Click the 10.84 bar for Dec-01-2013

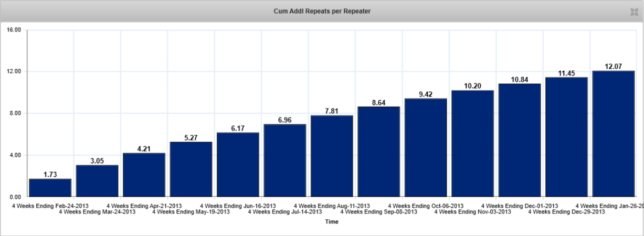point(520,140)
